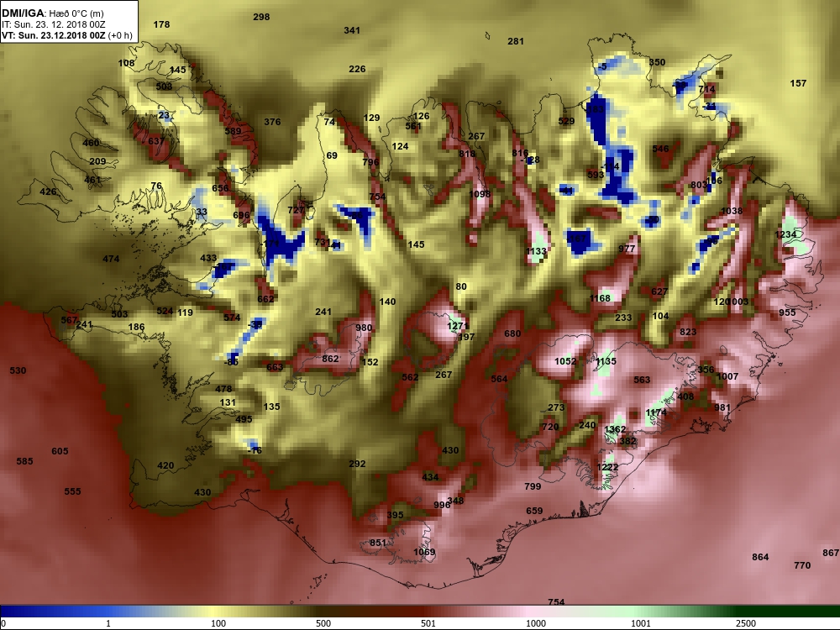Click the map value '1362'
The height and width of the screenshot is (630, 840).
tap(615, 429)
